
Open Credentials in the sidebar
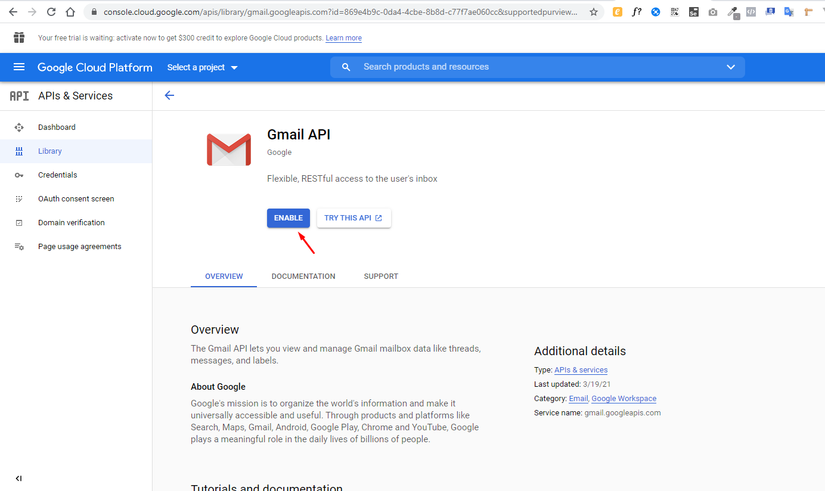click(76, 175)
